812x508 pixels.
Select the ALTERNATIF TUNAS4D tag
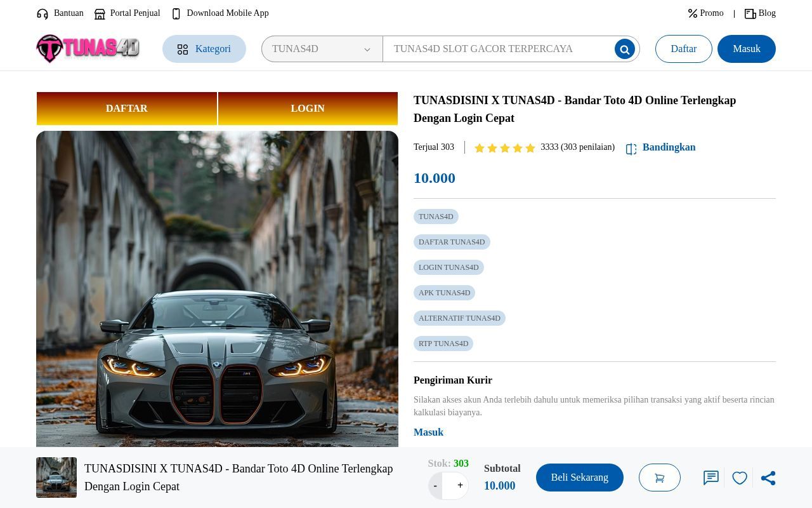(459, 318)
